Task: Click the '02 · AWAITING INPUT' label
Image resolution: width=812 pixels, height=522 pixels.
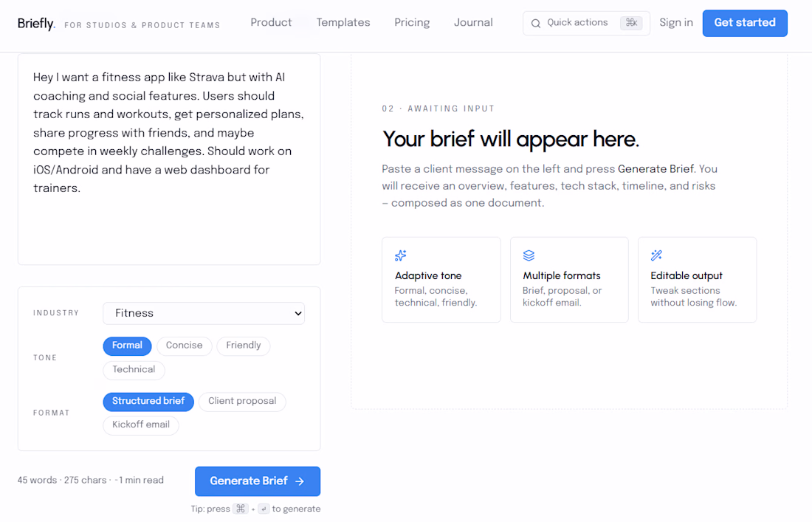Action: pyautogui.click(x=438, y=109)
